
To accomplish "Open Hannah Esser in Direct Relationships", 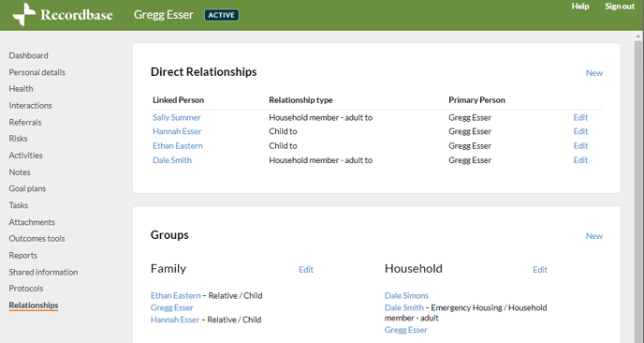I will [x=177, y=131].
